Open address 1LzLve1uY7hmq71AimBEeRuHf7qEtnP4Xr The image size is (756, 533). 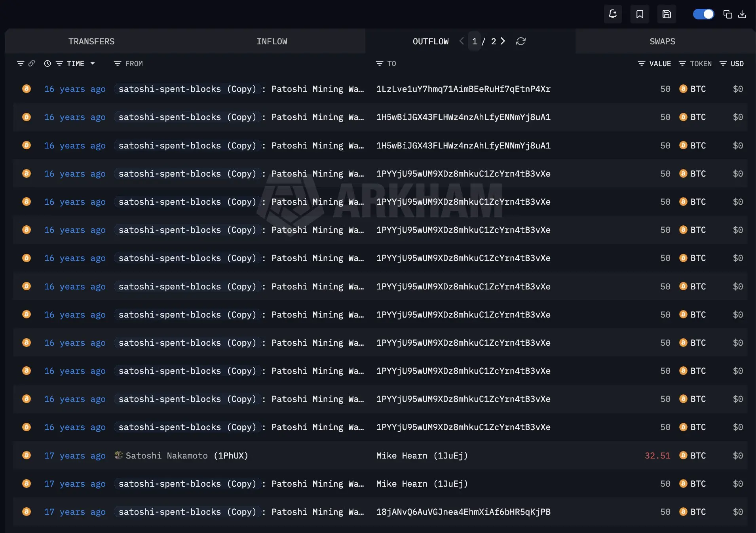[x=463, y=89]
